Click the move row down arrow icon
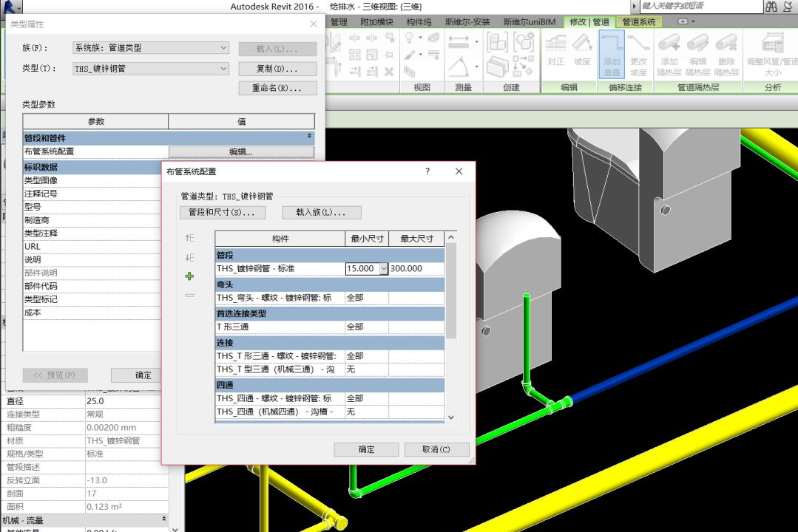Image resolution: width=798 pixels, height=532 pixels. click(189, 257)
